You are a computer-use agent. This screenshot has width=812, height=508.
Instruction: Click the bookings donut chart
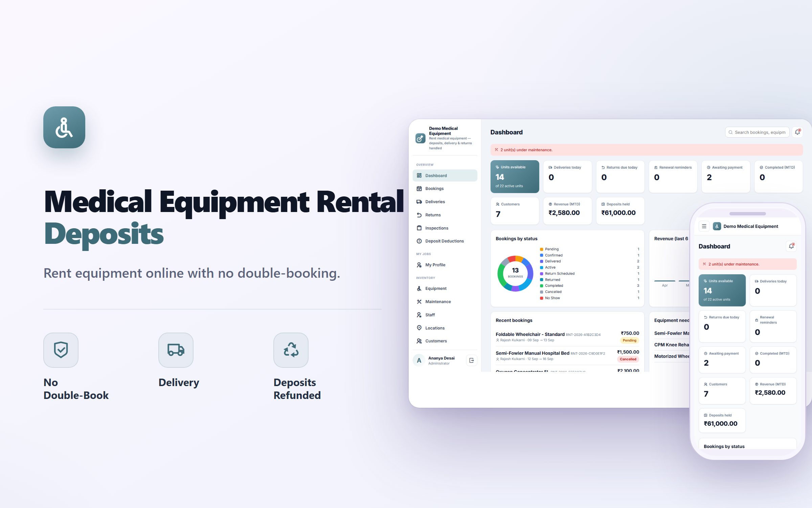pyautogui.click(x=515, y=273)
